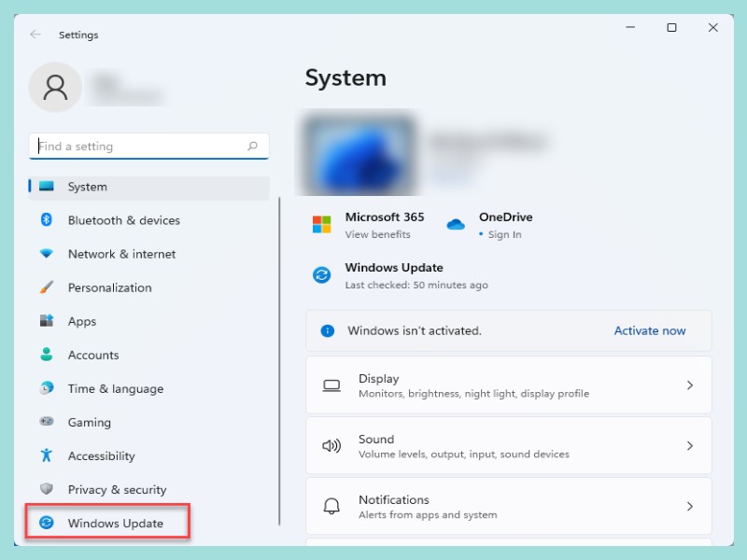Click the sidebar Windows Update sync icon
The image size is (747, 560).
point(46,523)
